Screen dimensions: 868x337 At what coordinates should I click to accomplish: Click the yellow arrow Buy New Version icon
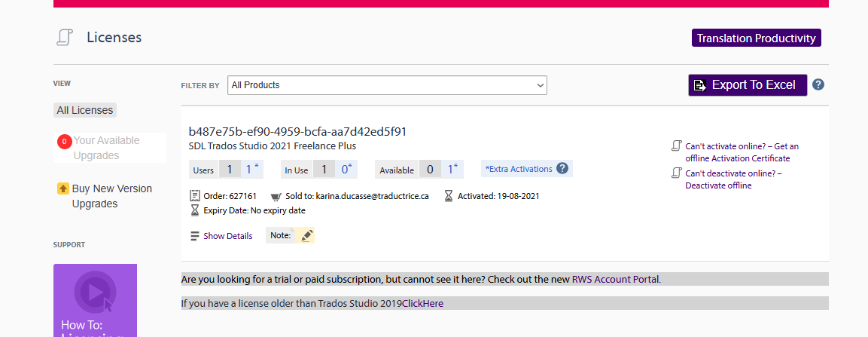(63, 188)
